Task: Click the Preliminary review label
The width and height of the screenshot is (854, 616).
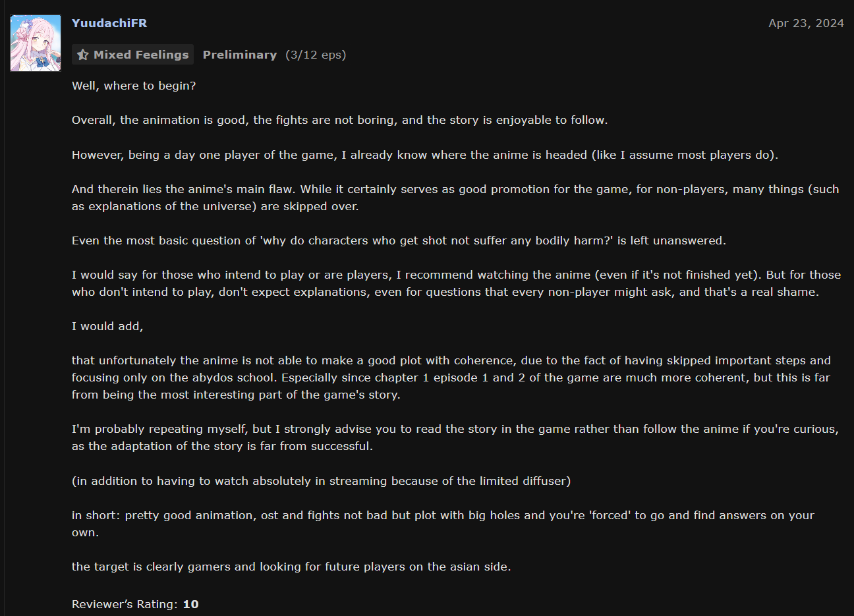Action: click(x=240, y=55)
